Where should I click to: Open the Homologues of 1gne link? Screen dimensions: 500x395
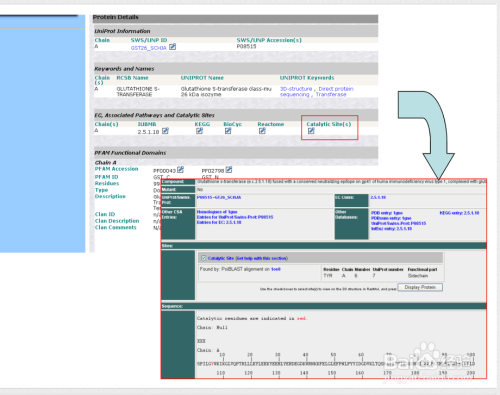pos(217,212)
